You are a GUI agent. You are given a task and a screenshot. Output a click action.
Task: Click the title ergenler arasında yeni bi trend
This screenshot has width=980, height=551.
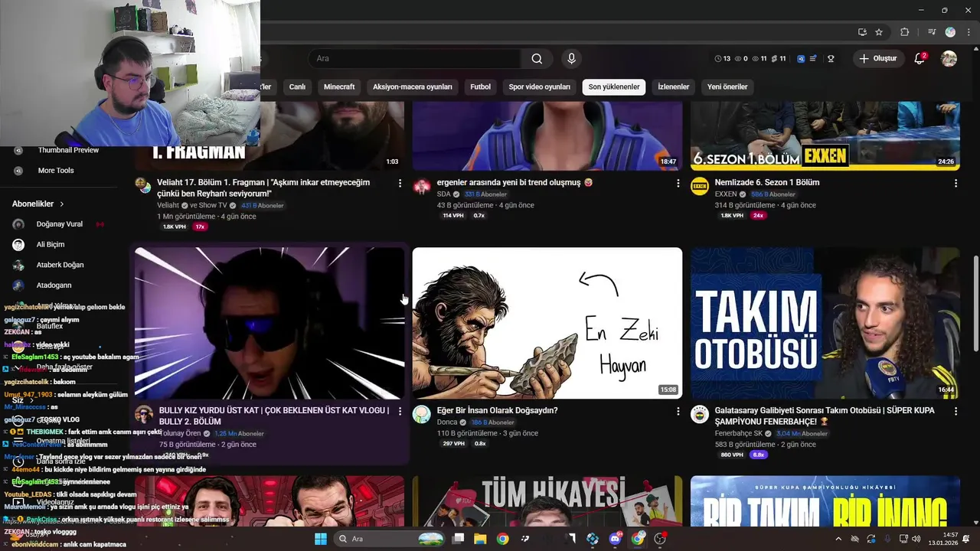coord(514,183)
